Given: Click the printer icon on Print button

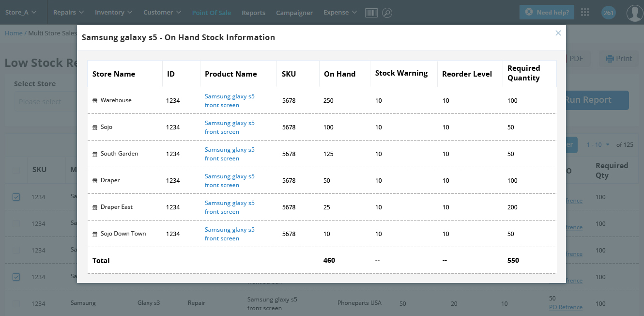Looking at the screenshot, I should pos(610,59).
